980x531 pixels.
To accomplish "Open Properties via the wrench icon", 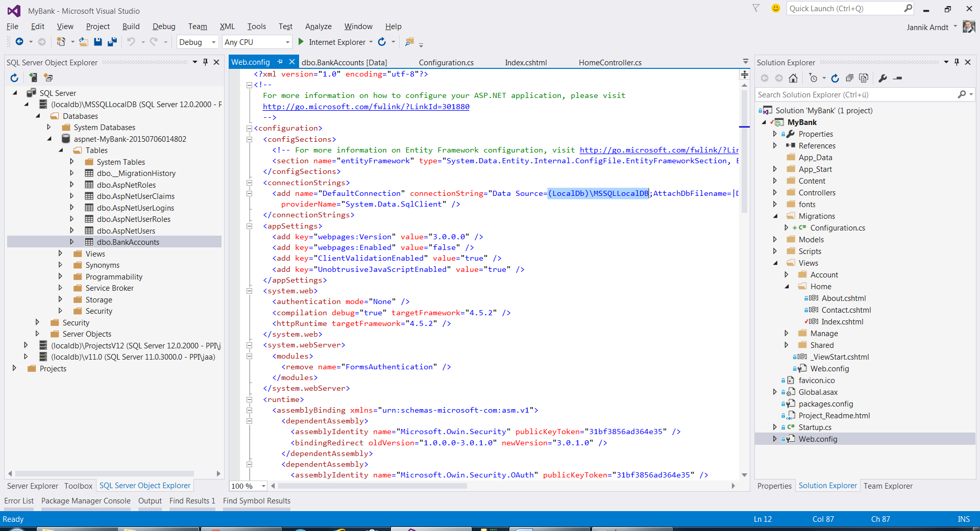I will 883,78.
